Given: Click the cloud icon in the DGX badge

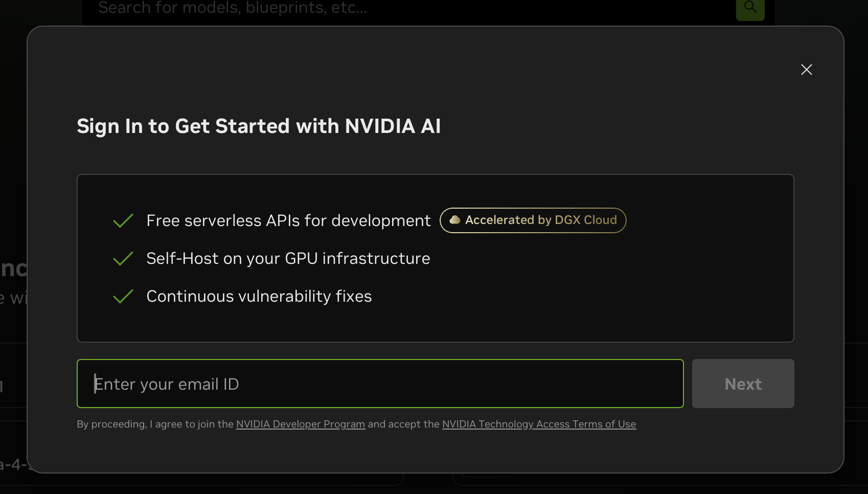Looking at the screenshot, I should point(454,220).
